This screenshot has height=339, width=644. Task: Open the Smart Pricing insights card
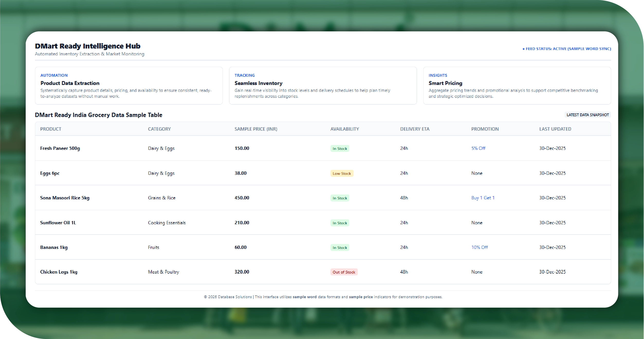pyautogui.click(x=517, y=86)
